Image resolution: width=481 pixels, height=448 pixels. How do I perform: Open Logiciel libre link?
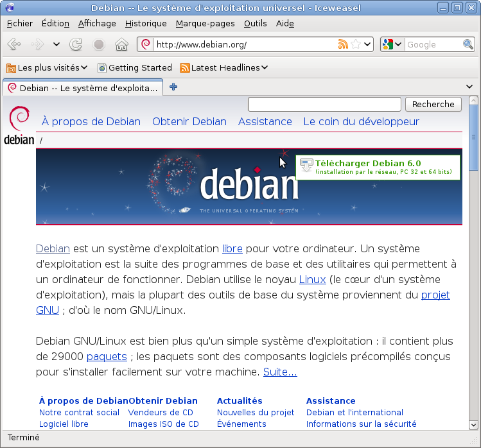tap(64, 424)
